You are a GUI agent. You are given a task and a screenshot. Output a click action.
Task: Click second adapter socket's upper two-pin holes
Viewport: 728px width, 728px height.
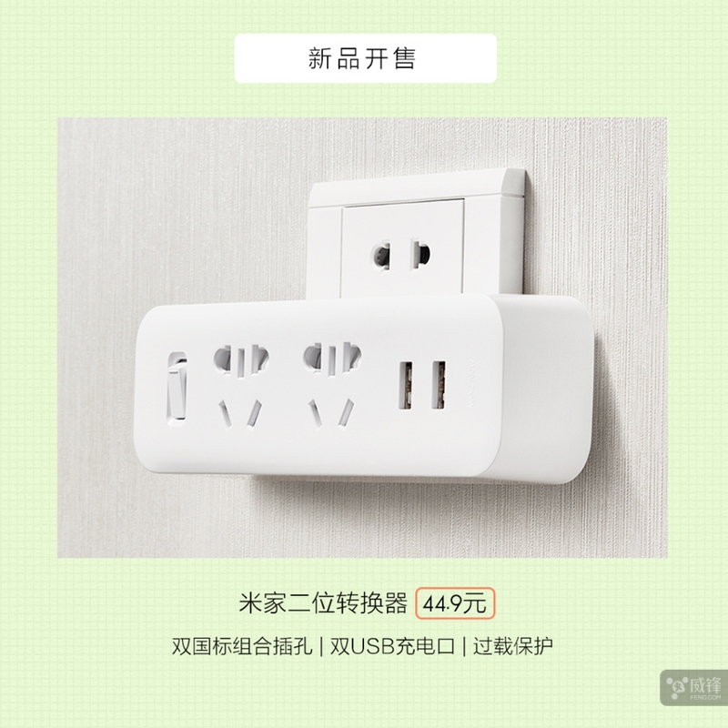coord(332,358)
